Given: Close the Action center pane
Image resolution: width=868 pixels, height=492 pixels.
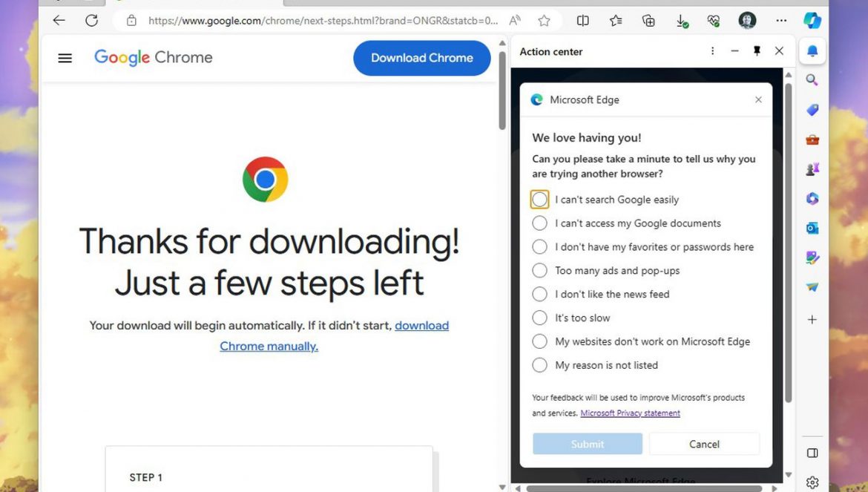Looking at the screenshot, I should coord(779,51).
